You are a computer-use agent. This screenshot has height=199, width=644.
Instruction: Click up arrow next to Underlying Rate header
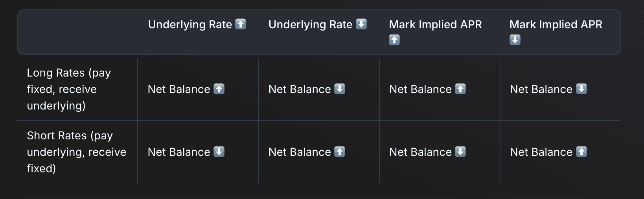coord(241,24)
